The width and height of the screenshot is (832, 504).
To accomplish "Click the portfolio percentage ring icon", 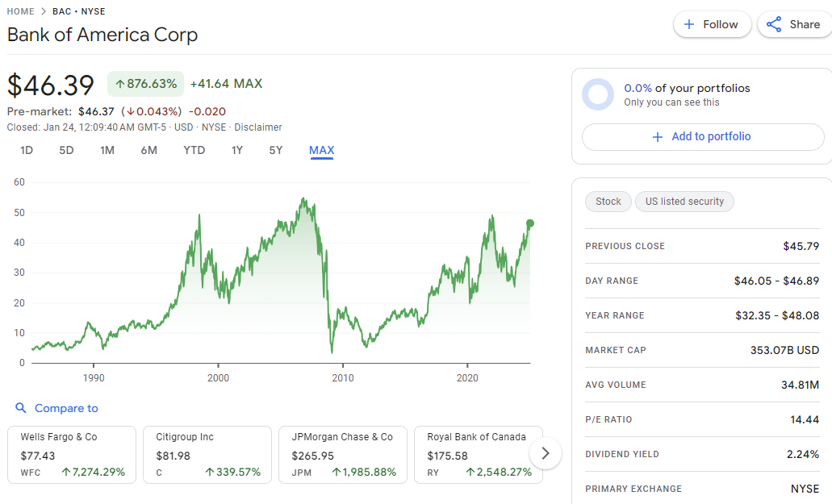I will (x=598, y=94).
